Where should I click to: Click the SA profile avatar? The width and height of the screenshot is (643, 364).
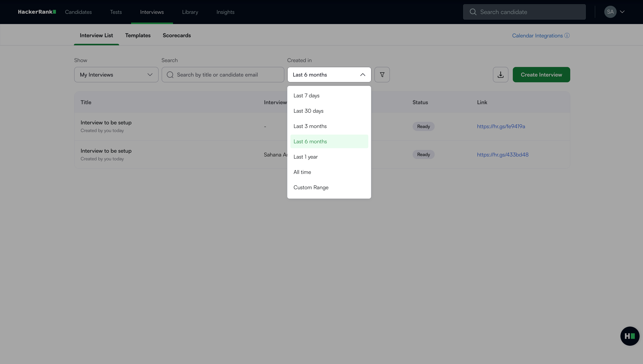pyautogui.click(x=610, y=12)
